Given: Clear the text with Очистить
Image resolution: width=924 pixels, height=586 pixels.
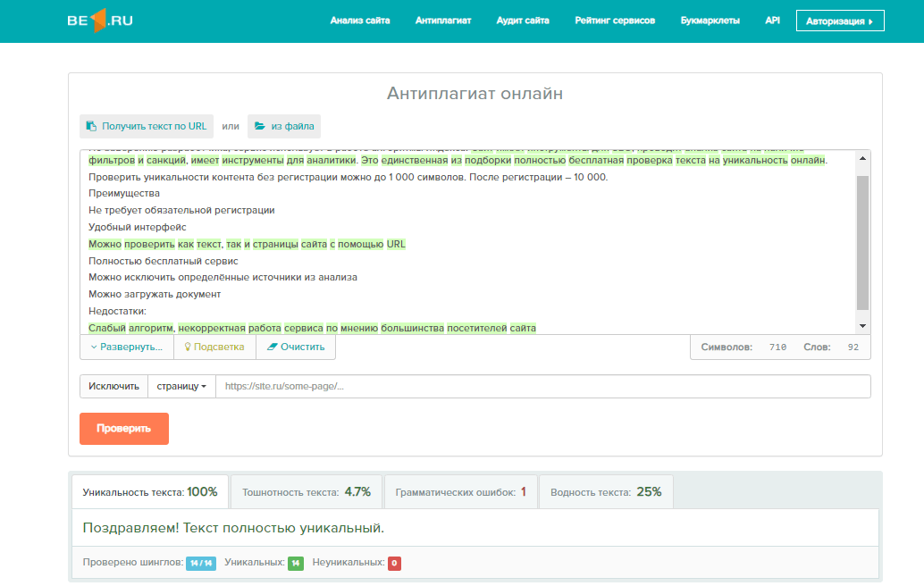Looking at the screenshot, I should click(x=296, y=347).
